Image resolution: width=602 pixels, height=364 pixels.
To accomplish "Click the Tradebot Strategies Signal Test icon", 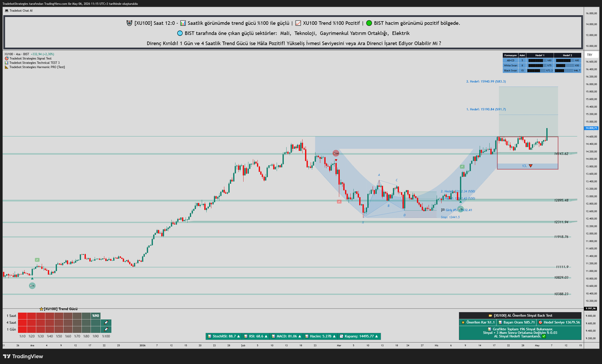I will click(x=6, y=58).
